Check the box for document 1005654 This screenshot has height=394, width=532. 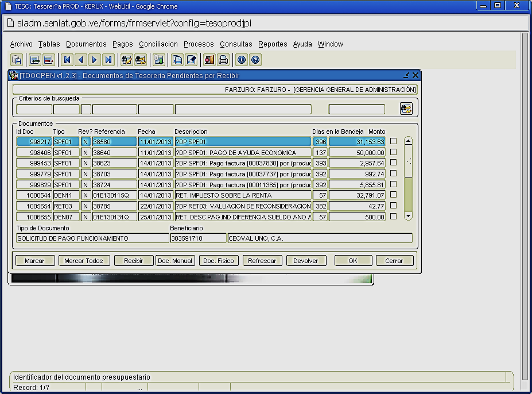[393, 206]
